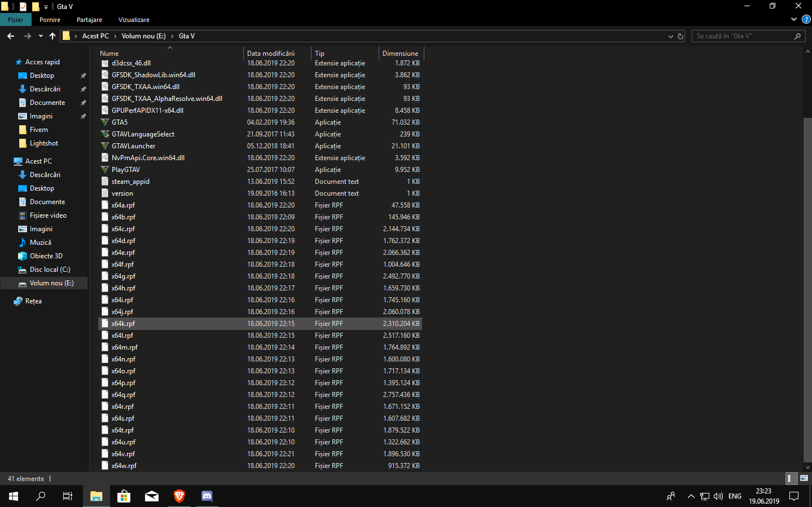Switch to details view layout
The width and height of the screenshot is (812, 507).
point(792,478)
